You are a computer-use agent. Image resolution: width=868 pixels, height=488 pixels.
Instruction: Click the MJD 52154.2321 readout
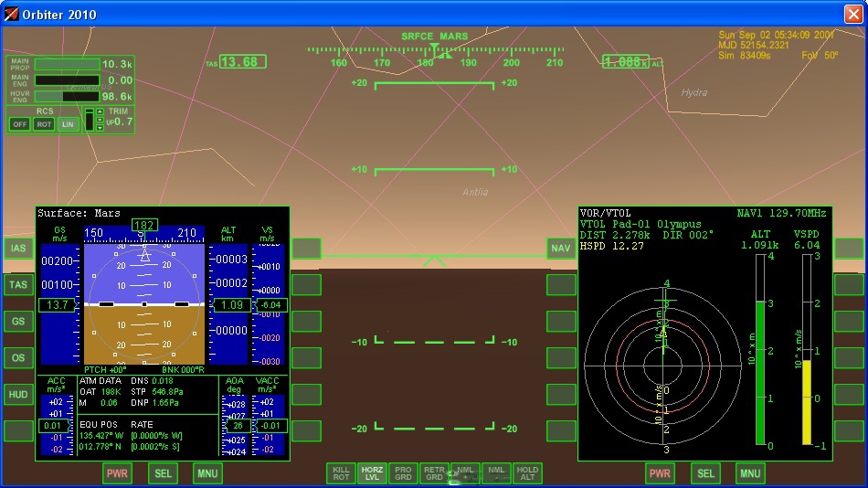pyautogui.click(x=754, y=46)
